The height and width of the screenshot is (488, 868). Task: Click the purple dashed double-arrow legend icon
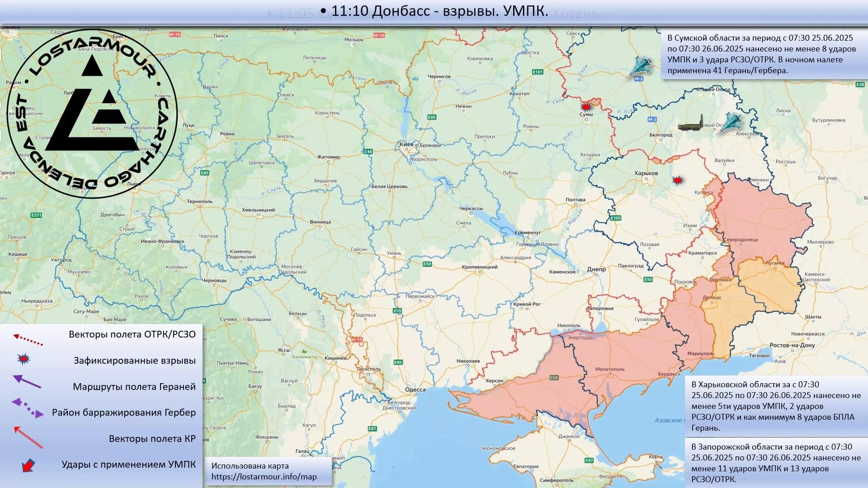click(x=28, y=407)
